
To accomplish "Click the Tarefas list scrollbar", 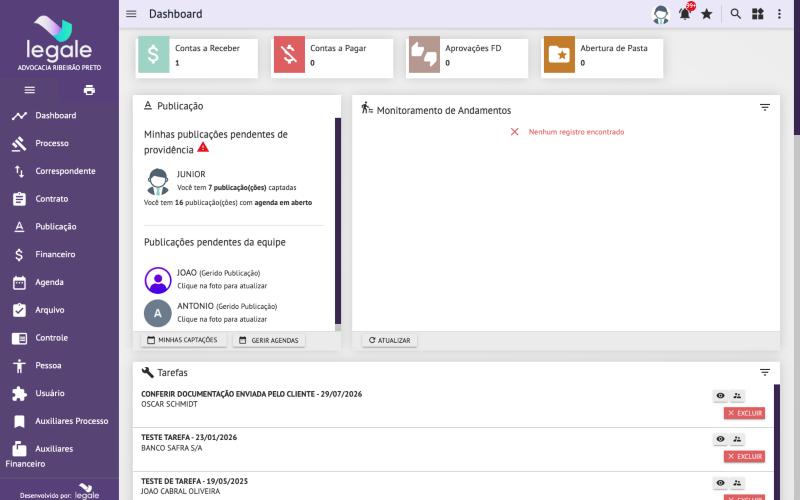I will 777,442.
